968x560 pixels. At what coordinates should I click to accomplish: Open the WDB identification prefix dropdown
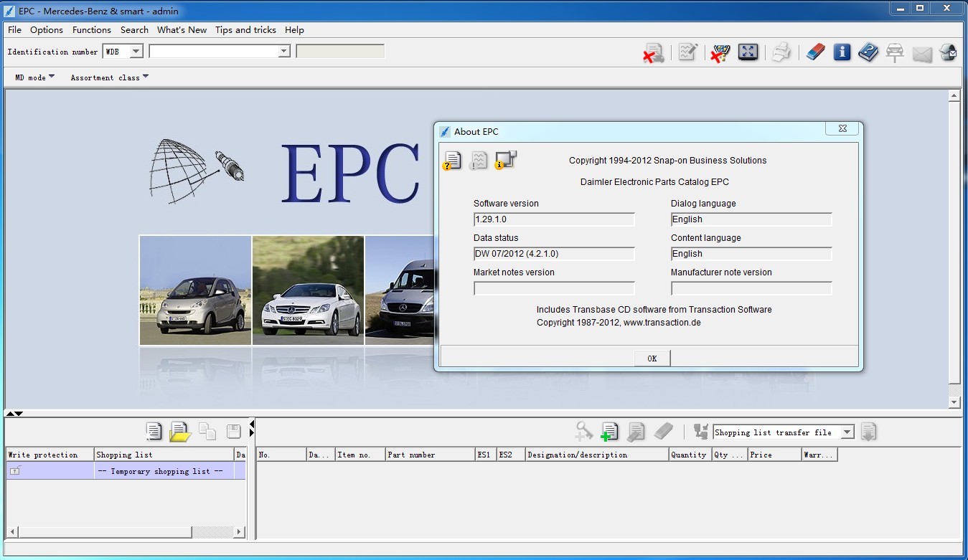pyautogui.click(x=136, y=51)
